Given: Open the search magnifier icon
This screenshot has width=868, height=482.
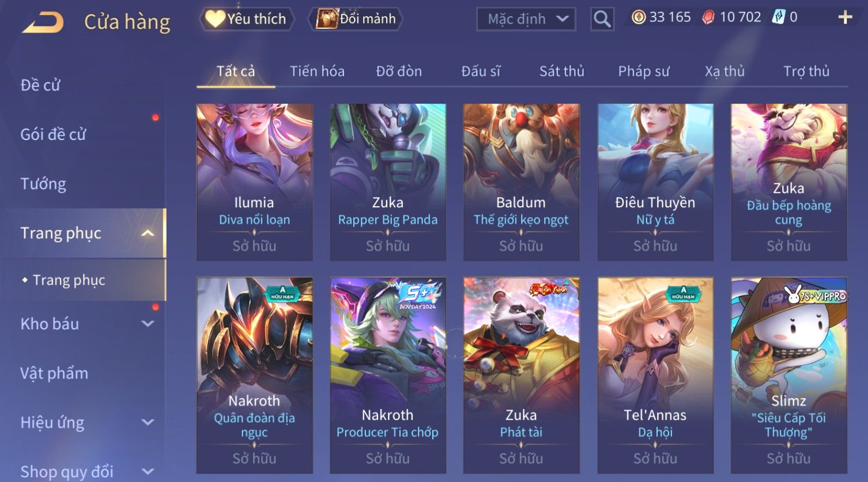Looking at the screenshot, I should 602,19.
